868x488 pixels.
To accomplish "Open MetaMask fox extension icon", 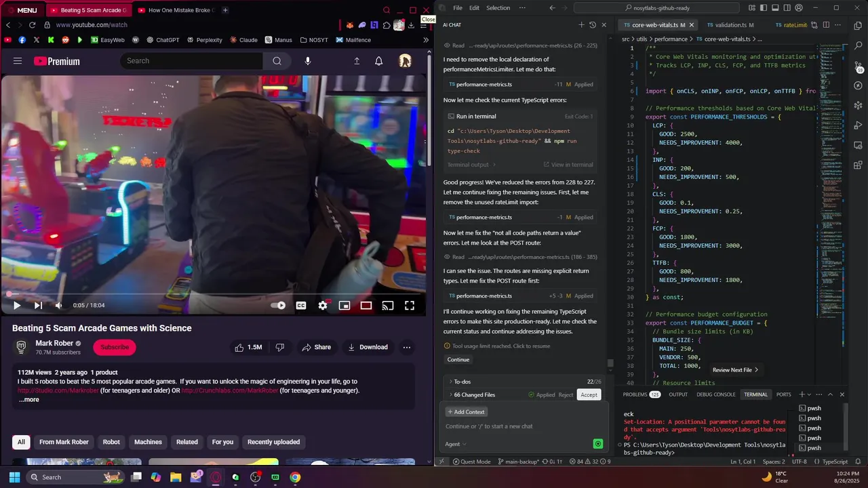I will (350, 25).
